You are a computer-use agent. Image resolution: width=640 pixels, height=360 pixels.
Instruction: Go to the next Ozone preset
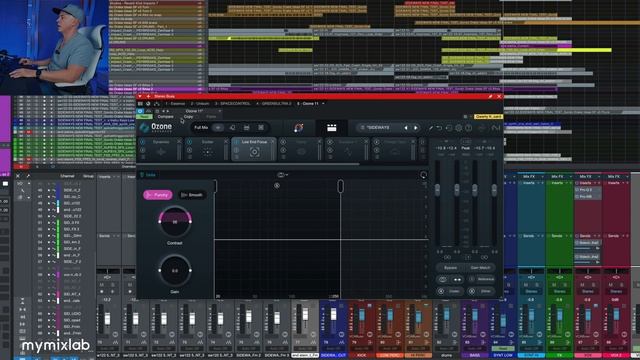click(416, 128)
